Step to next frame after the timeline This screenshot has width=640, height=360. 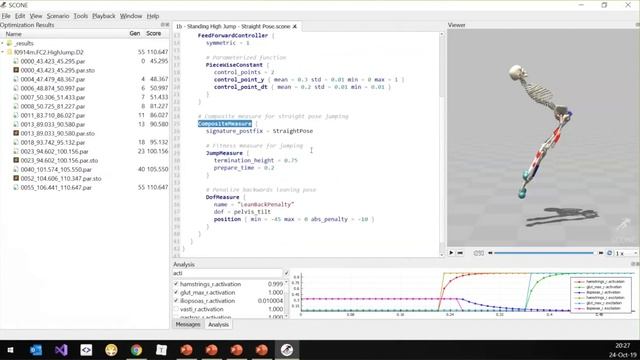[x=600, y=253]
